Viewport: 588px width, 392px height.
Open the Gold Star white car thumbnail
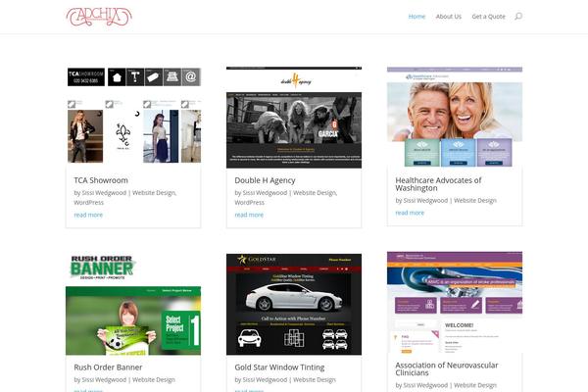[x=294, y=304]
